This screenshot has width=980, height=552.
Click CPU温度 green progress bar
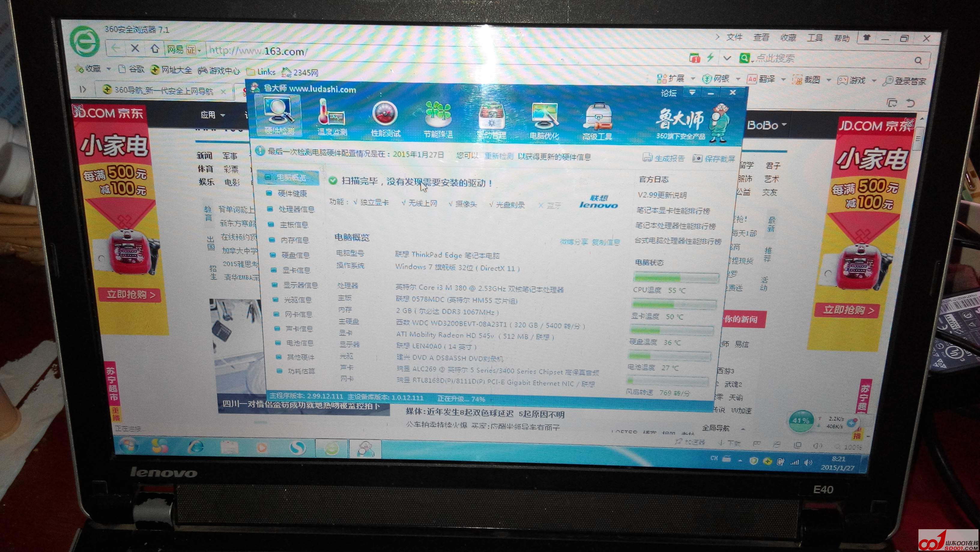tap(676, 278)
